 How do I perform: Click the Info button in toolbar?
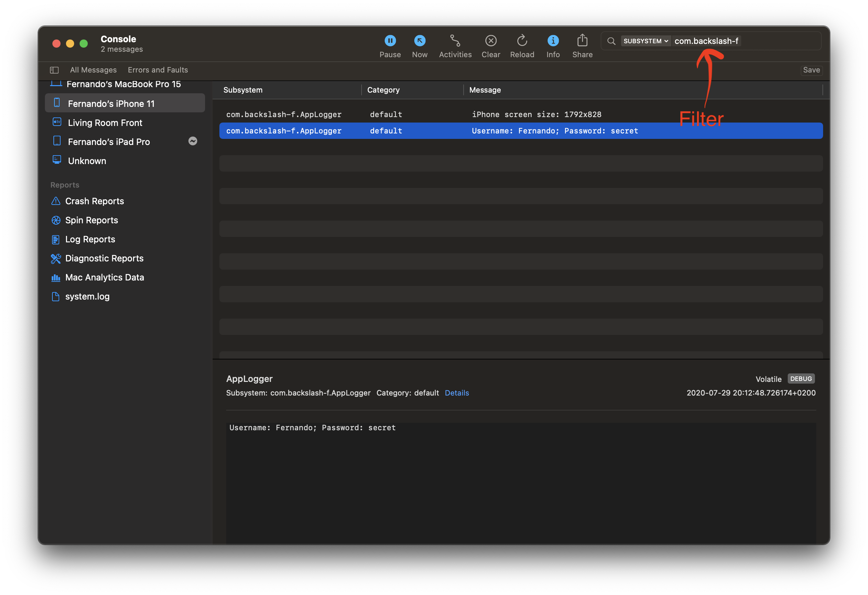[553, 40]
